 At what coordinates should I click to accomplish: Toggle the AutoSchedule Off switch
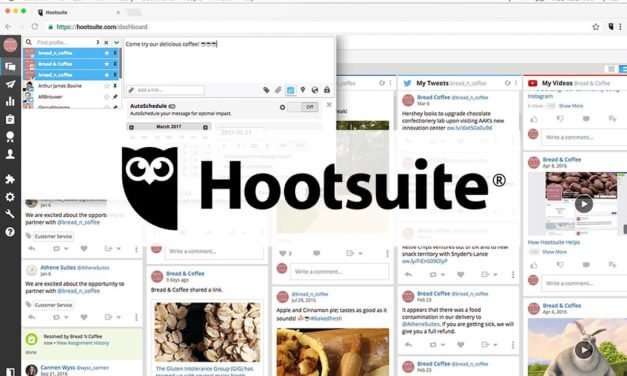tap(303, 107)
